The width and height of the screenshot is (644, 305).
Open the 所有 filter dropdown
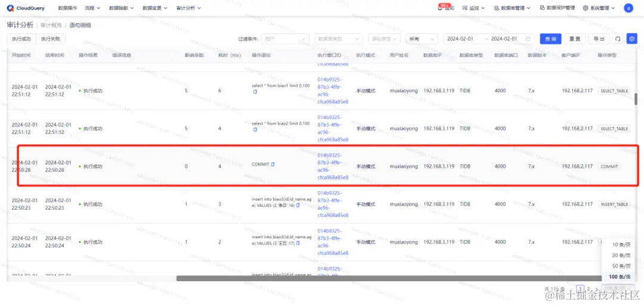coord(422,39)
